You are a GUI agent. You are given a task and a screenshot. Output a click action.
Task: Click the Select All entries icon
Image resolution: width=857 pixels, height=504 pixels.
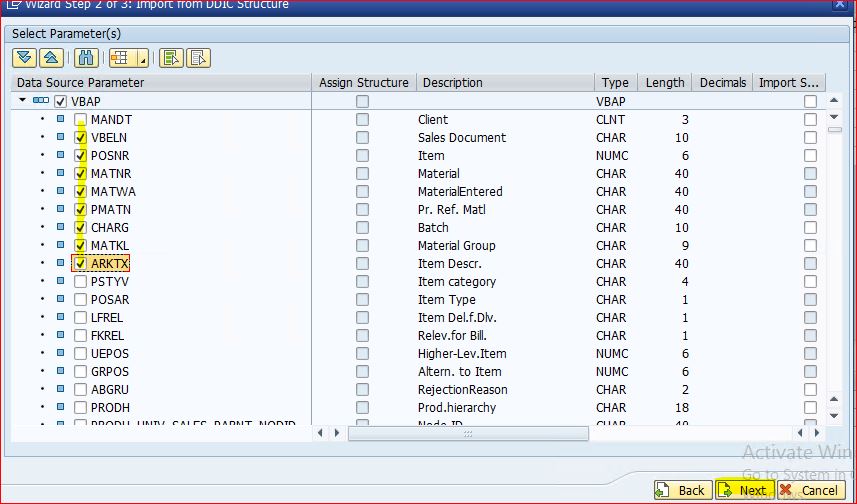(171, 57)
